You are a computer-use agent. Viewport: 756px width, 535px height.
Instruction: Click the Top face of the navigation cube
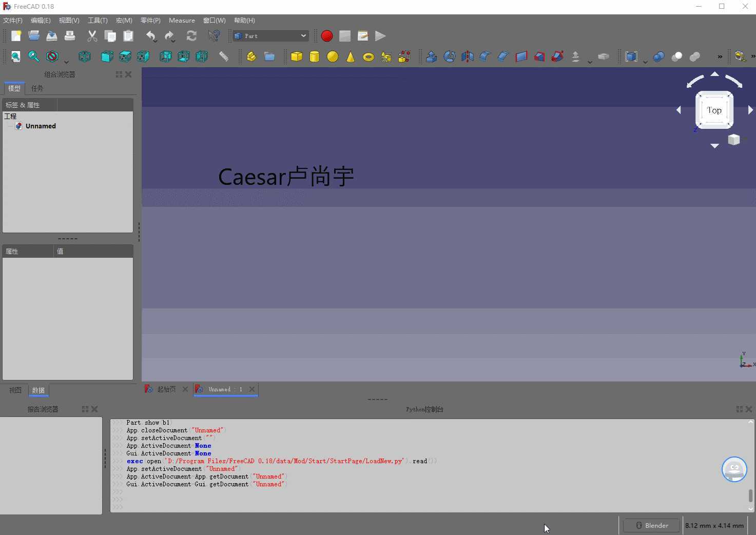pos(714,110)
